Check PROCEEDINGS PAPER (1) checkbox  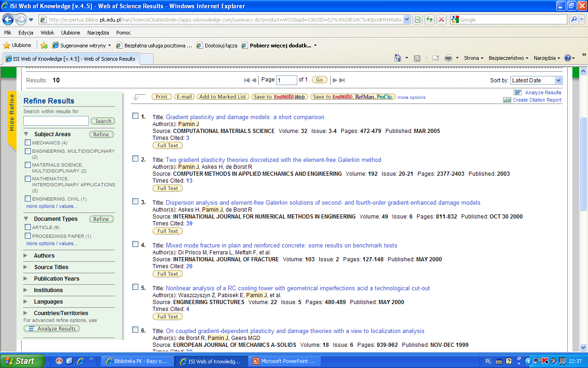[x=28, y=236]
